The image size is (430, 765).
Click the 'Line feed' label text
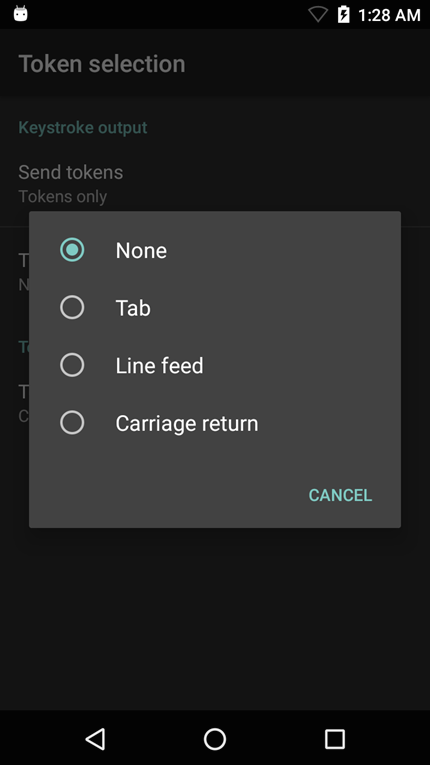[x=159, y=365]
